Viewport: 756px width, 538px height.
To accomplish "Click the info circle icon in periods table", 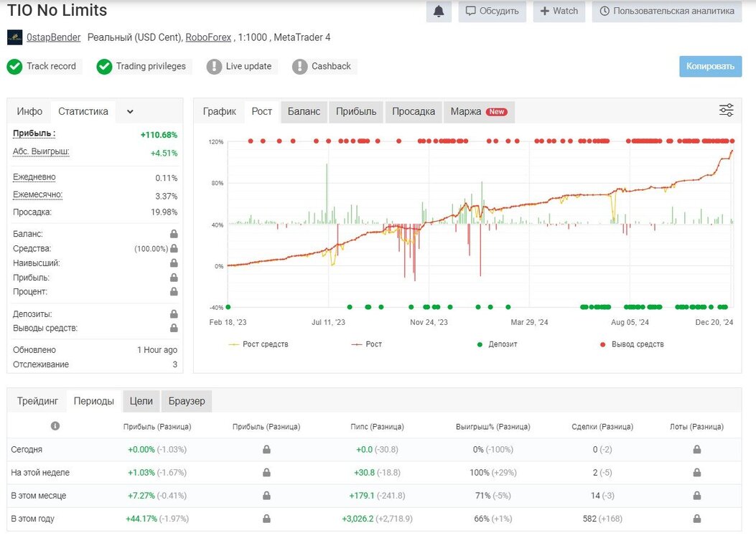I will coord(55,426).
